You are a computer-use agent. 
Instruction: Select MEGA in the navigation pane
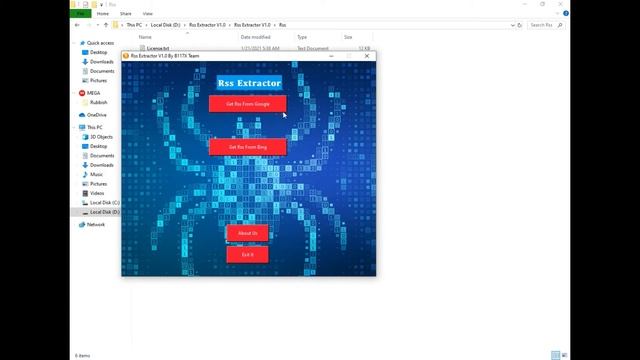point(93,93)
